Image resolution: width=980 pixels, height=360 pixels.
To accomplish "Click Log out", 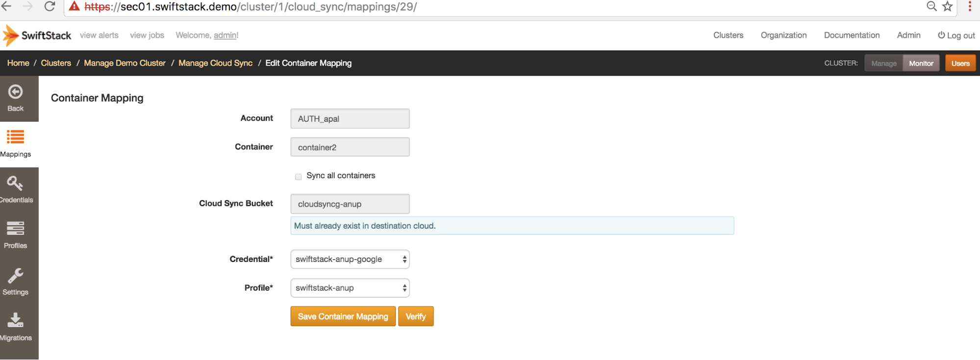I will tap(956, 35).
